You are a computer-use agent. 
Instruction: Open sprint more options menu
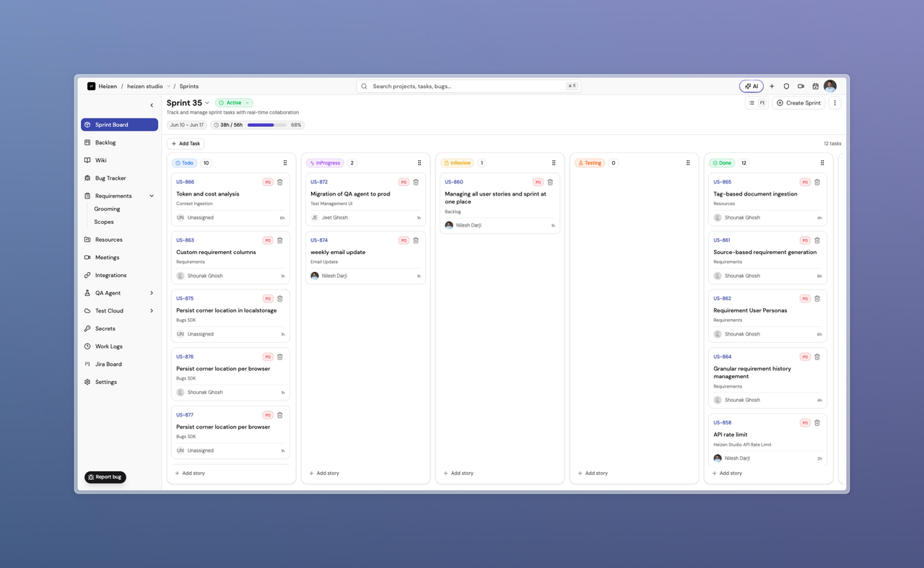[x=835, y=103]
